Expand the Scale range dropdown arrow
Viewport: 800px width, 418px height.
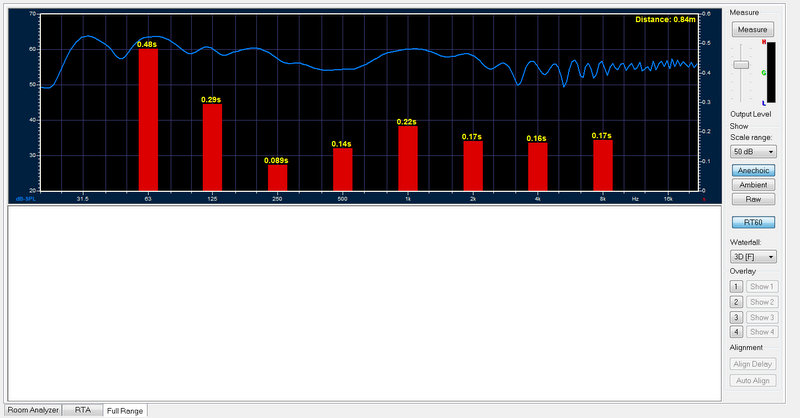click(771, 152)
